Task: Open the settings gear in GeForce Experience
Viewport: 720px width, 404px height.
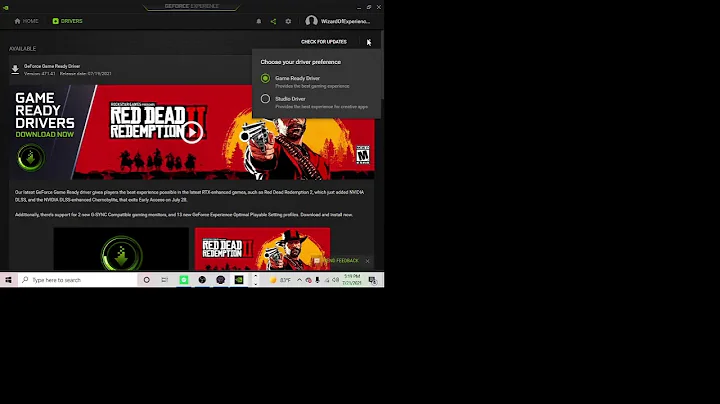Action: click(x=288, y=21)
